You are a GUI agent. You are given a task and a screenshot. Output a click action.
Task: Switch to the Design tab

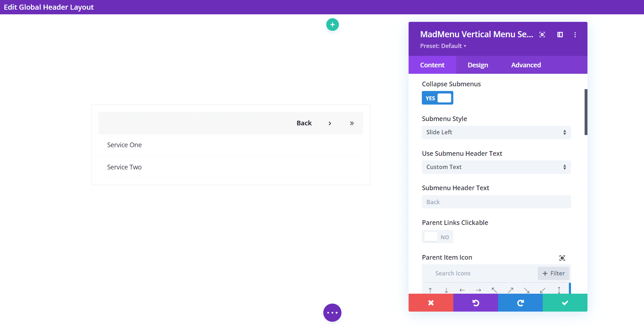[478, 65]
